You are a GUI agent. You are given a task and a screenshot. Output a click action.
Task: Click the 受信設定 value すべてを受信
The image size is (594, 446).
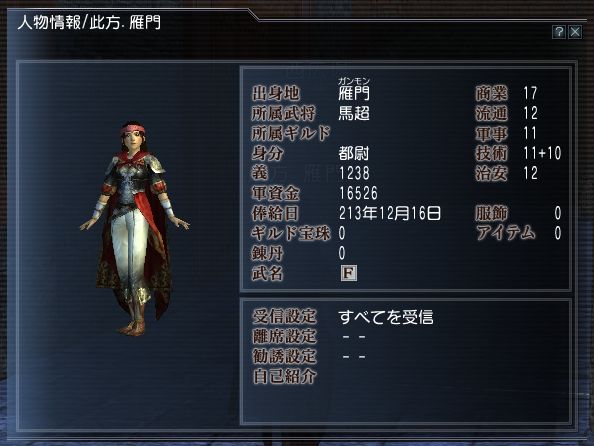coord(386,317)
